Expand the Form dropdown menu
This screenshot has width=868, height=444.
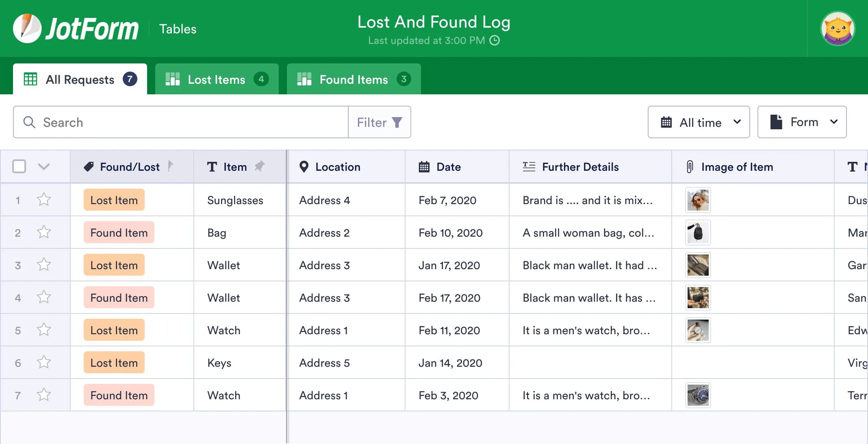click(x=802, y=122)
